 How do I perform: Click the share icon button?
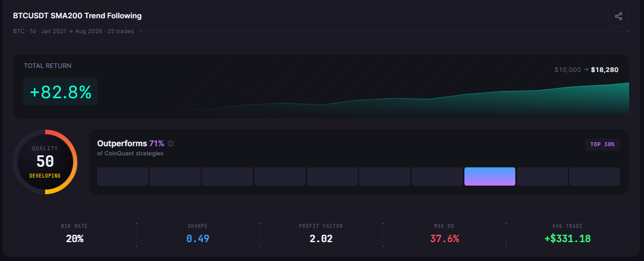618,16
